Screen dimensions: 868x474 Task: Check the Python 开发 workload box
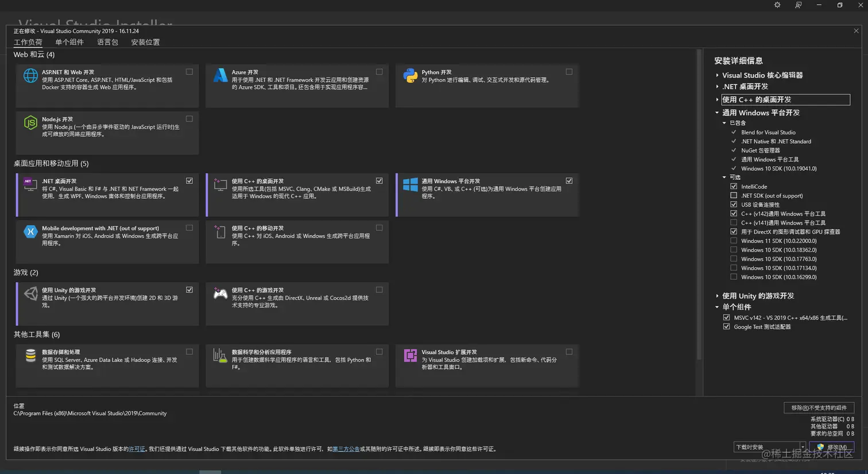(569, 72)
